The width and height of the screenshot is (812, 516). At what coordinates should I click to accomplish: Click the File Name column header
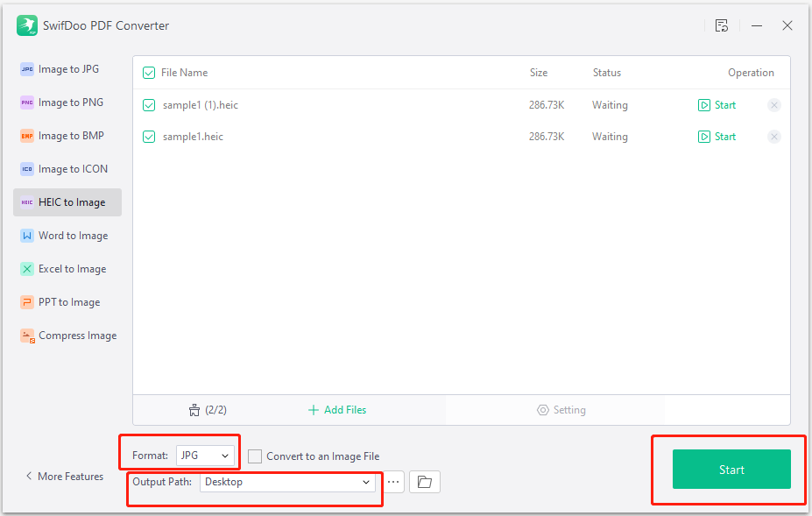[184, 73]
